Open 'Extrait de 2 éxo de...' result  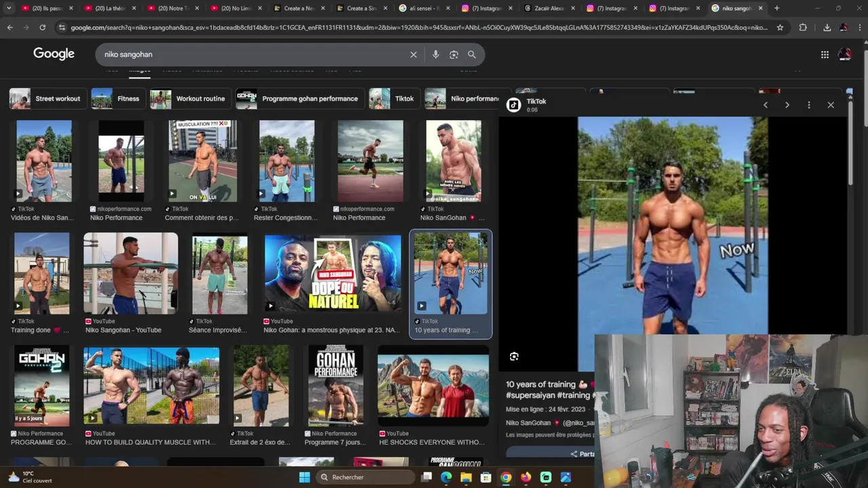[261, 386]
